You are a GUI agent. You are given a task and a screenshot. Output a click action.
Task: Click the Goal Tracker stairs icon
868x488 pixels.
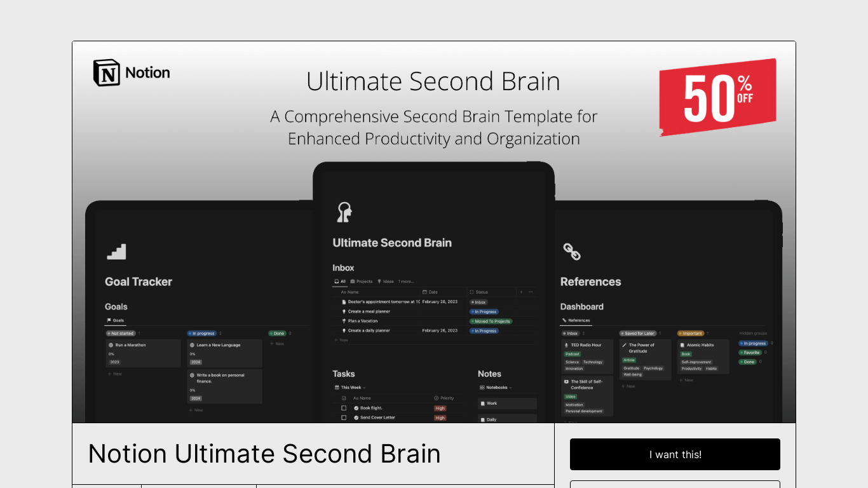pyautogui.click(x=116, y=252)
